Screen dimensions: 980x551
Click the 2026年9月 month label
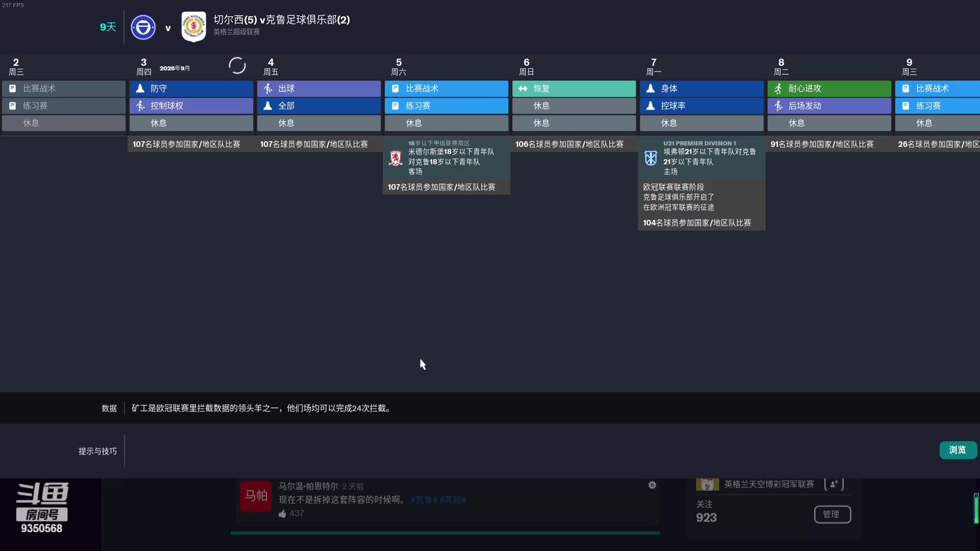coord(175,68)
